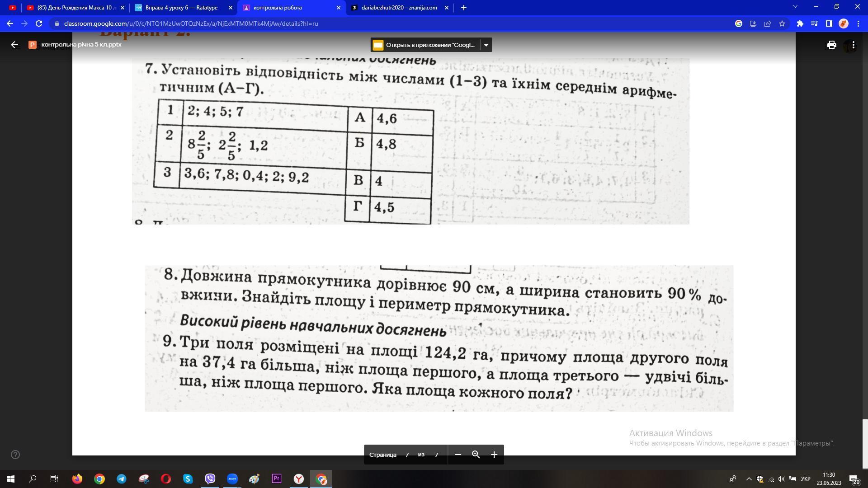
Task: Click the page number input field
Action: pos(407,455)
